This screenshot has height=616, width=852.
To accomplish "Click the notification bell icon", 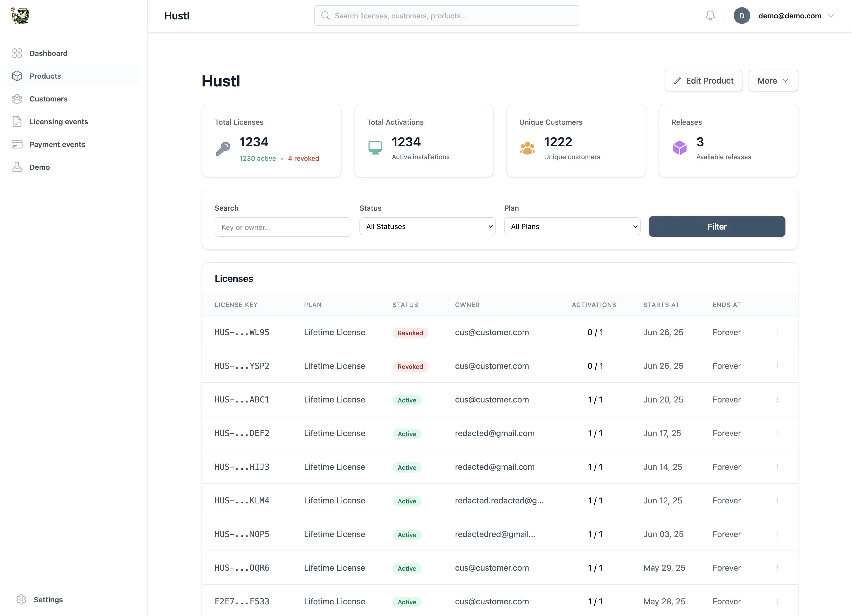I will (x=710, y=15).
